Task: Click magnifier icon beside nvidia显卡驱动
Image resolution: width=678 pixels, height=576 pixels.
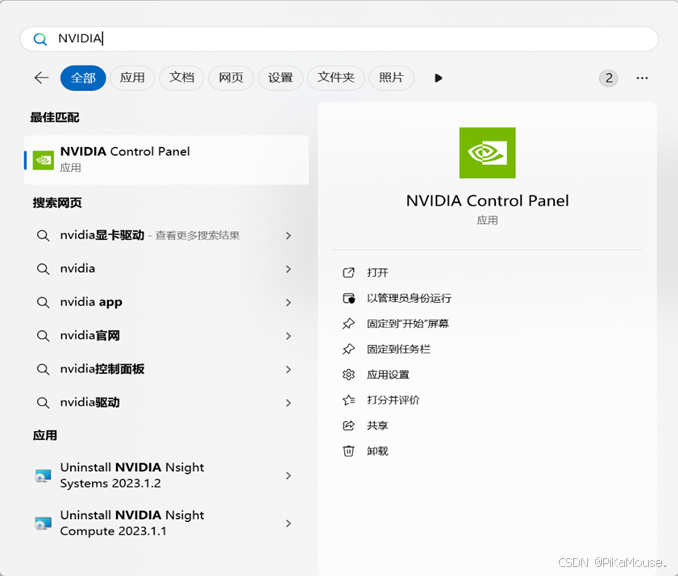Action: click(x=43, y=236)
